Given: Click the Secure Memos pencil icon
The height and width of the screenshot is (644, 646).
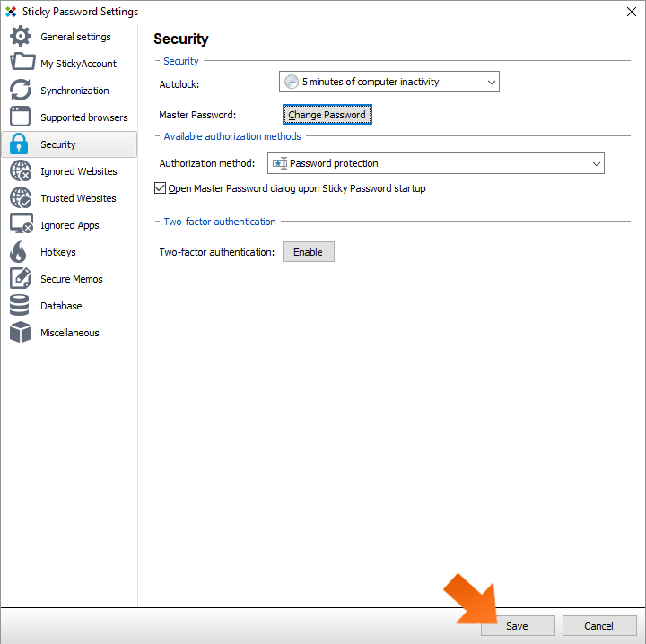Looking at the screenshot, I should (x=20, y=278).
